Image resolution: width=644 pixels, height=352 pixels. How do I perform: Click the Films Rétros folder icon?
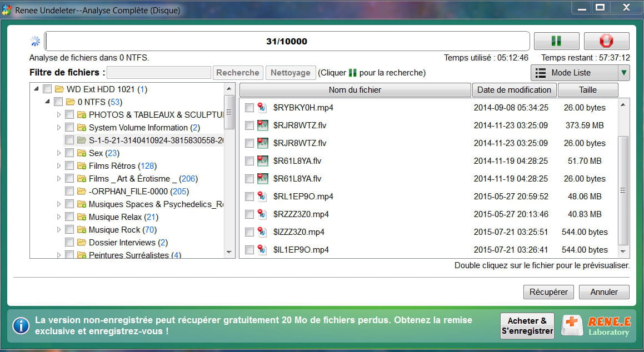pyautogui.click(x=81, y=166)
